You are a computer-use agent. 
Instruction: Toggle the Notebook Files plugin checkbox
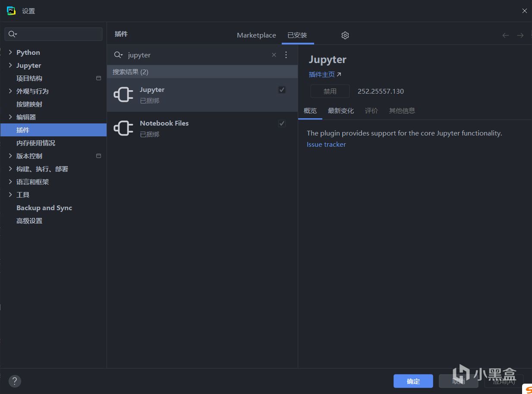(282, 123)
